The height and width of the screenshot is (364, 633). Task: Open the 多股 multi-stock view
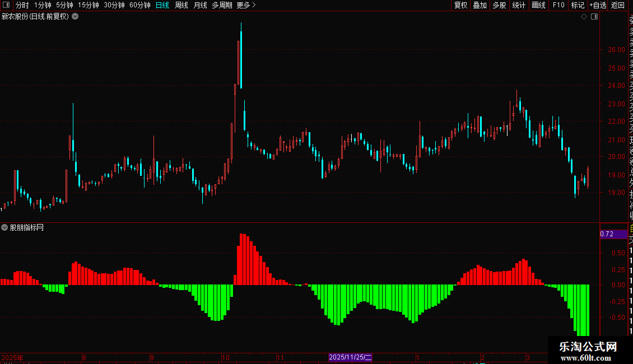(499, 5)
